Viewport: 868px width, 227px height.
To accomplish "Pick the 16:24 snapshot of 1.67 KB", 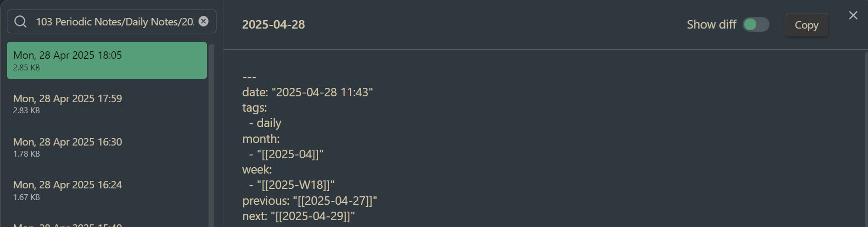I will click(x=107, y=190).
